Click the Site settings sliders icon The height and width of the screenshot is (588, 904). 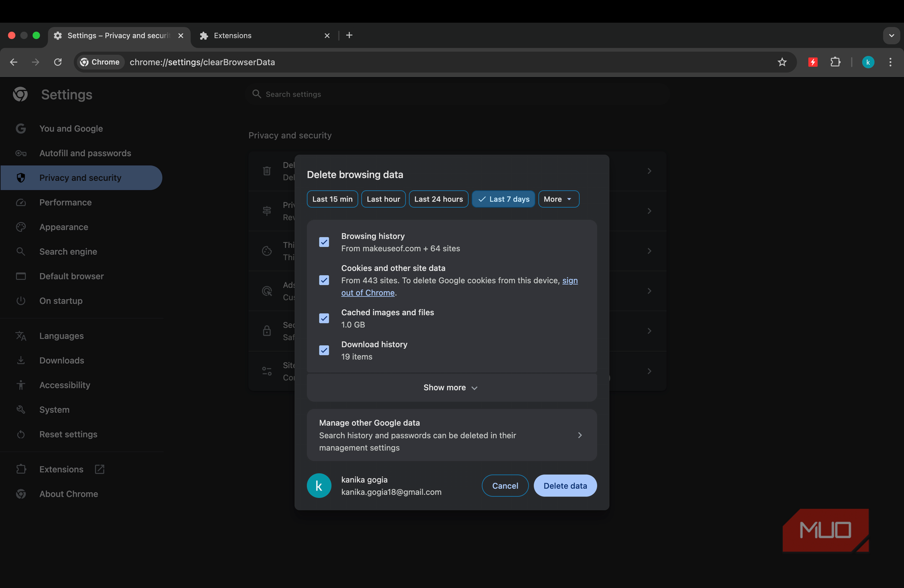[267, 371]
